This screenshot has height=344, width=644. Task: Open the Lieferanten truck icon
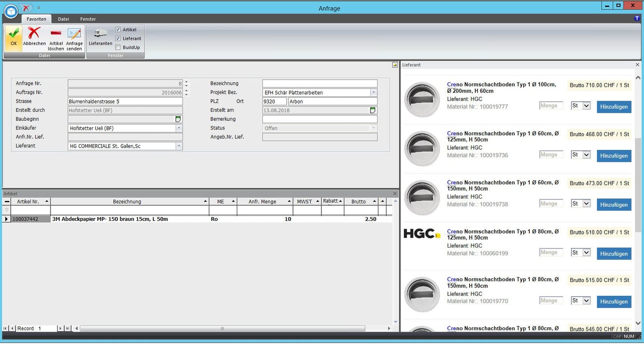100,34
